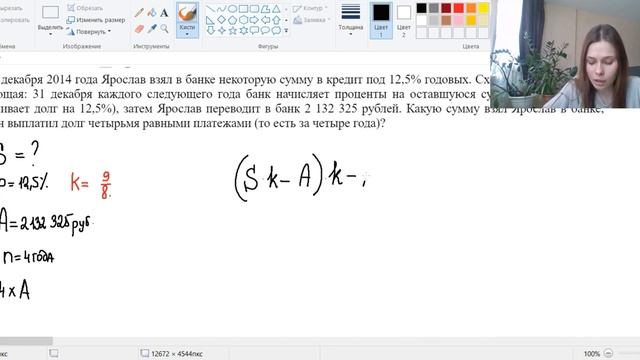Click the red k = 9/8 note on canvas

(91, 185)
